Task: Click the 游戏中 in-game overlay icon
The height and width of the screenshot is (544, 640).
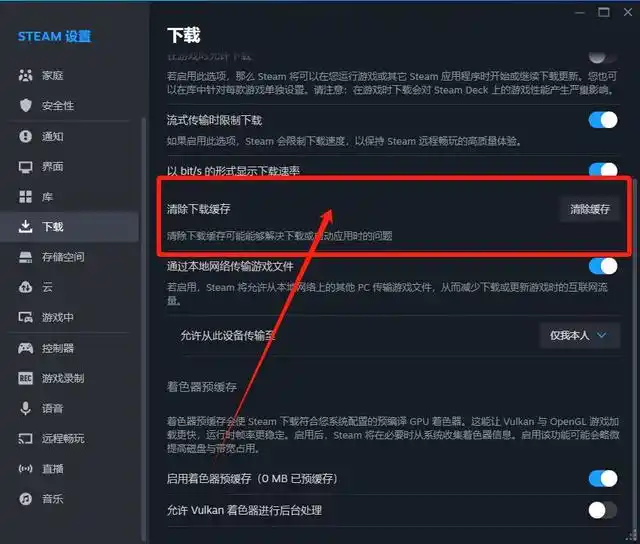Action: [x=25, y=318]
